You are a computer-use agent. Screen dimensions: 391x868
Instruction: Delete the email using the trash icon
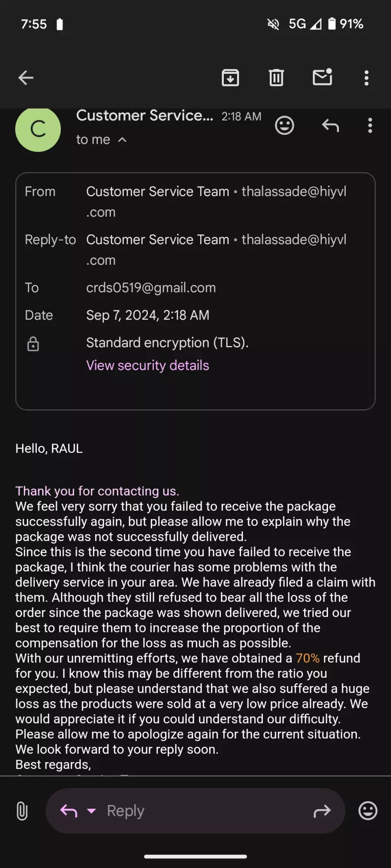tap(276, 78)
